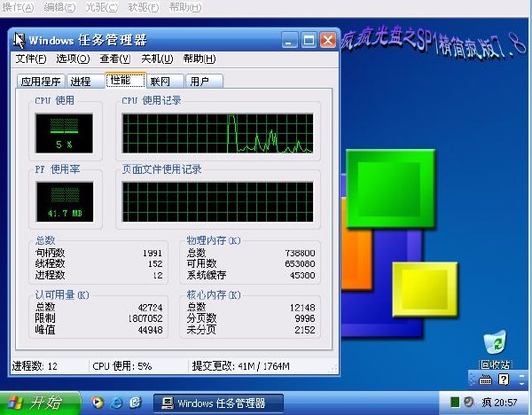Click the 20:57 clock in the tray
Viewport: 532px width, 415px height.
[505, 403]
